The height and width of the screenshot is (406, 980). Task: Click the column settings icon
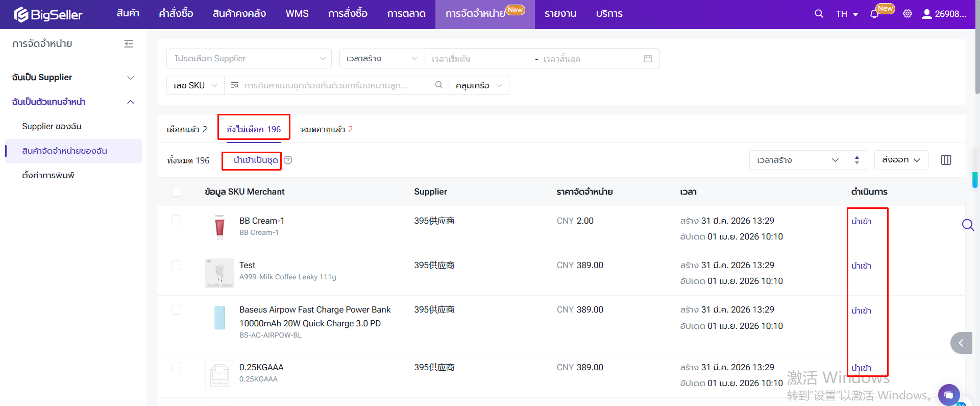946,160
